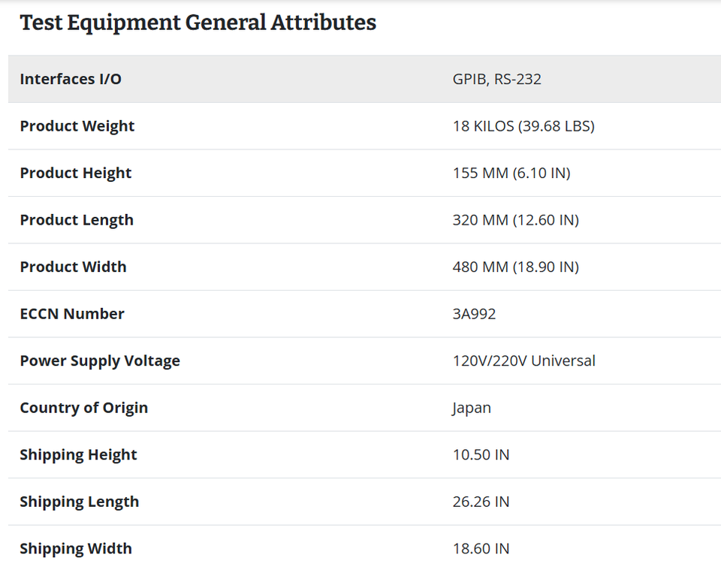This screenshot has width=721, height=588.
Task: Select the Shipping Length label
Action: click(x=79, y=502)
